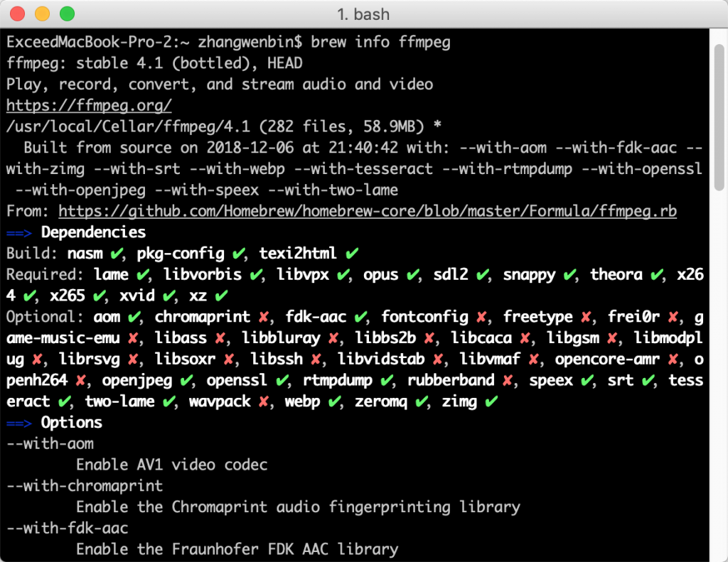Click the '--with-fdk-aac' option heading at bottom
The height and width of the screenshot is (562, 728).
68,528
